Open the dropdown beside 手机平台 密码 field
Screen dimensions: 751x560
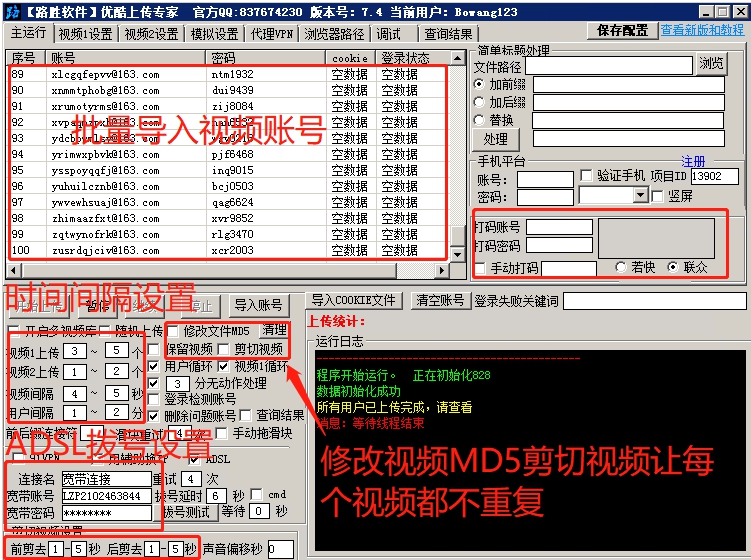[640, 195]
